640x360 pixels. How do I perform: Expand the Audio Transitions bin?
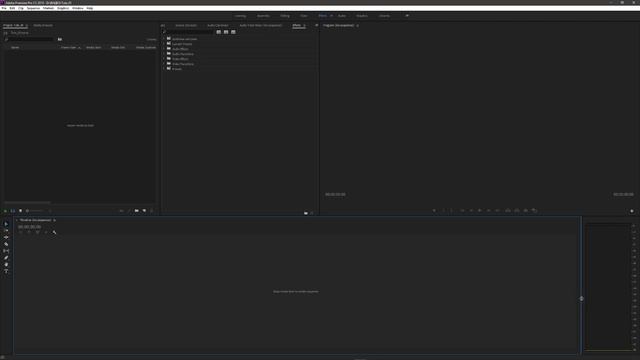pyautogui.click(x=164, y=54)
